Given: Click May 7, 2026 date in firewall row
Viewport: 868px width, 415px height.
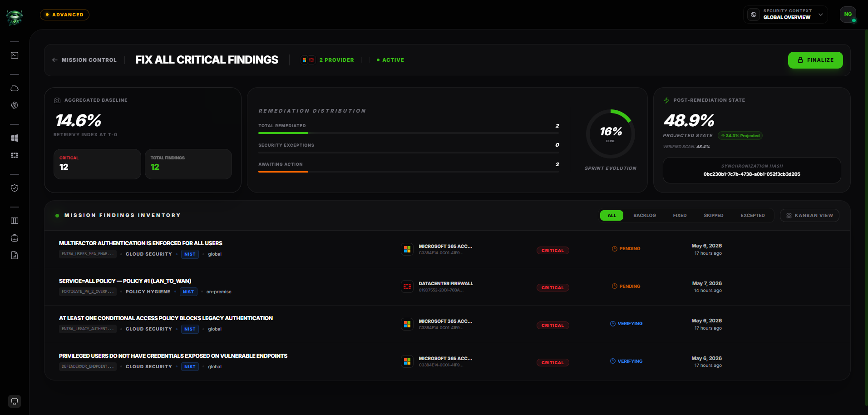Looking at the screenshot, I should pyautogui.click(x=707, y=283).
